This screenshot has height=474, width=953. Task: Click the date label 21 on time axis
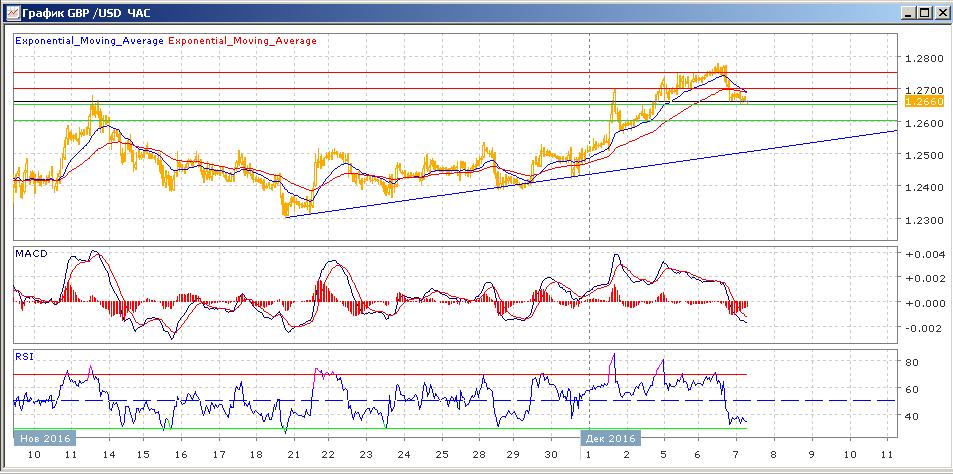point(293,455)
